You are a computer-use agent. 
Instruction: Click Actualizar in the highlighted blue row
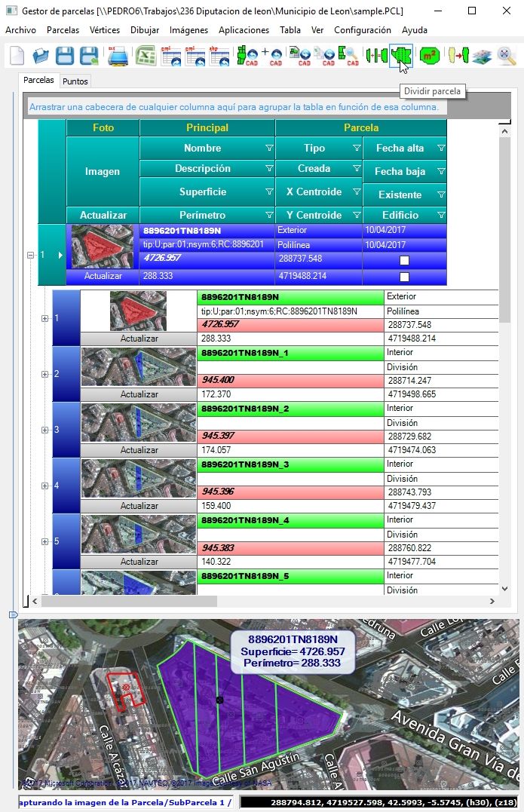point(103,276)
